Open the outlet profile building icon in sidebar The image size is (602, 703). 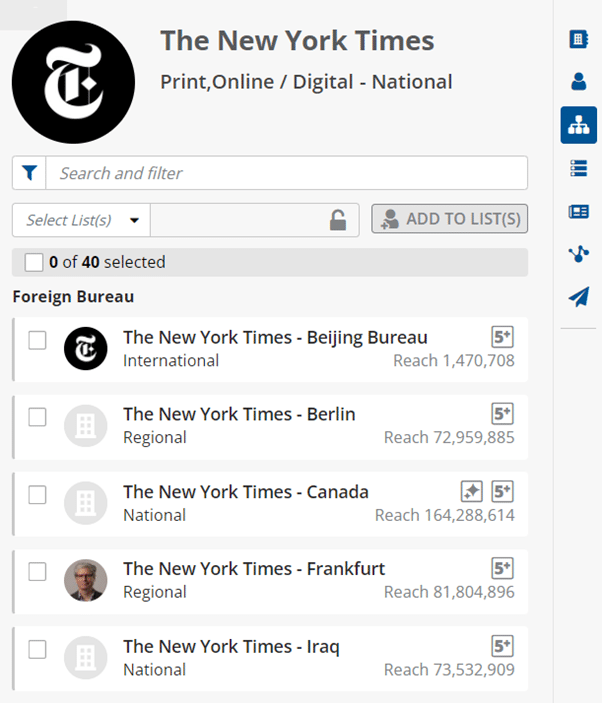coord(578,39)
